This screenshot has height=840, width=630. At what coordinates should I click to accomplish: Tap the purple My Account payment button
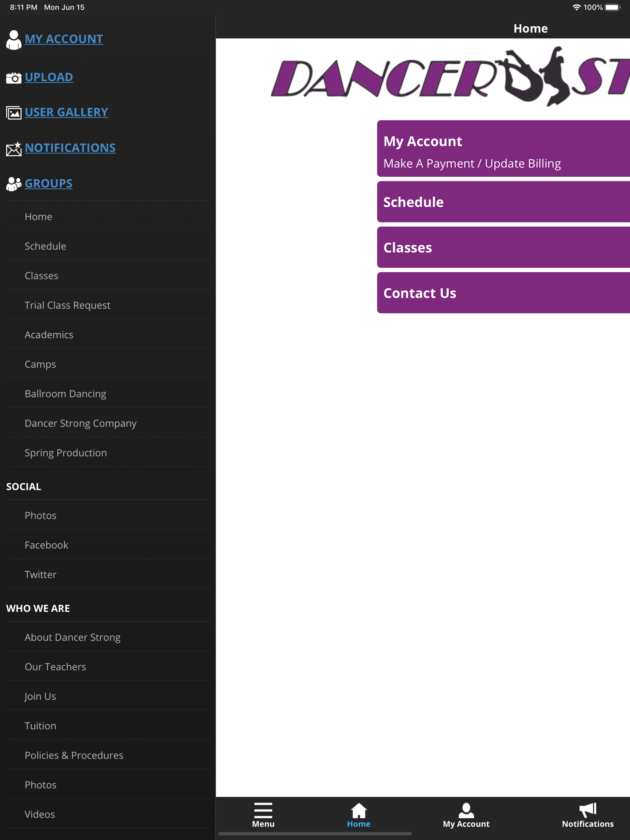click(504, 149)
